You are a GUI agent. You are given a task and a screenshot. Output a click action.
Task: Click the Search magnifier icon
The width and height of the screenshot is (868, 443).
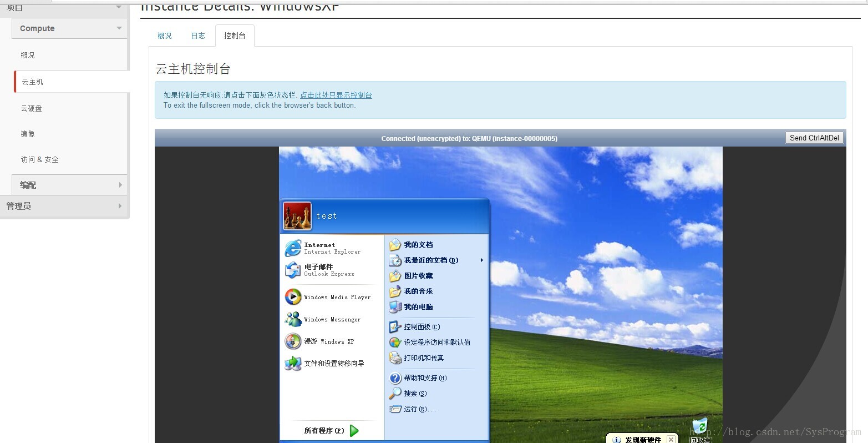pyautogui.click(x=395, y=394)
